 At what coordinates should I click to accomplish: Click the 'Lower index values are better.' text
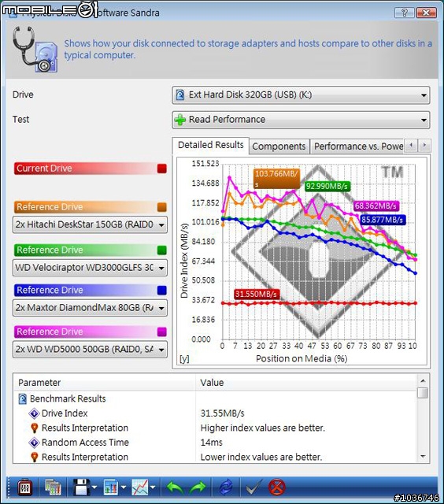(x=261, y=457)
